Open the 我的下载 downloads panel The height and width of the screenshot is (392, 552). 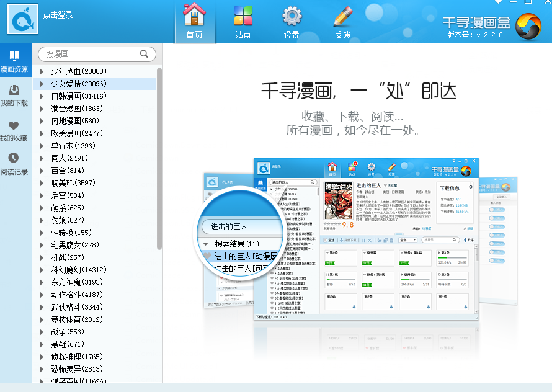point(14,96)
